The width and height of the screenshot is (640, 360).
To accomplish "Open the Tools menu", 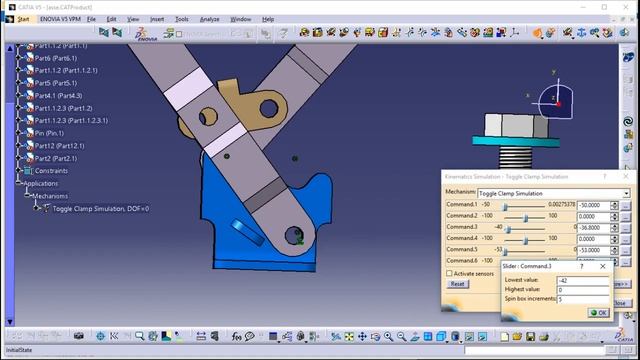I will pyautogui.click(x=182, y=19).
